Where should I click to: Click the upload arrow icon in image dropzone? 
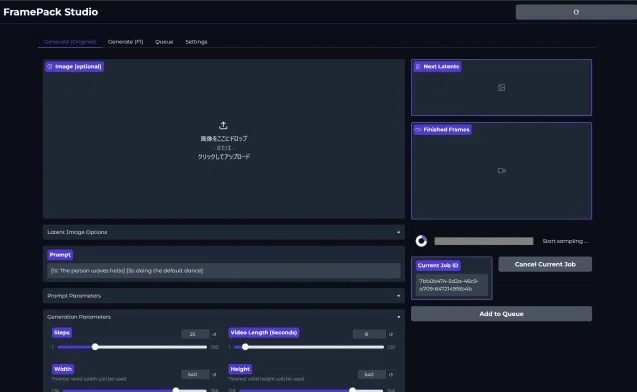click(223, 126)
